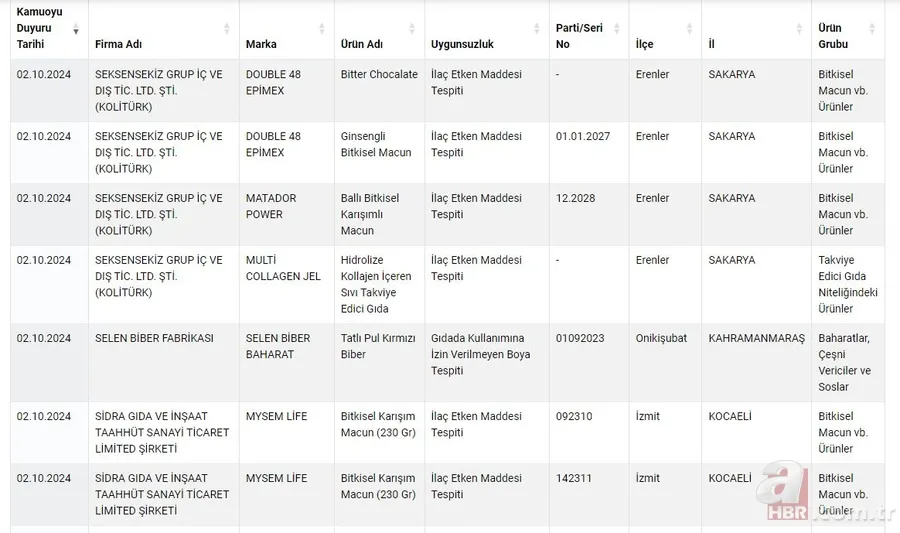Click the İlçe column sort icon
Screen dimensions: 900x533
pos(689,29)
